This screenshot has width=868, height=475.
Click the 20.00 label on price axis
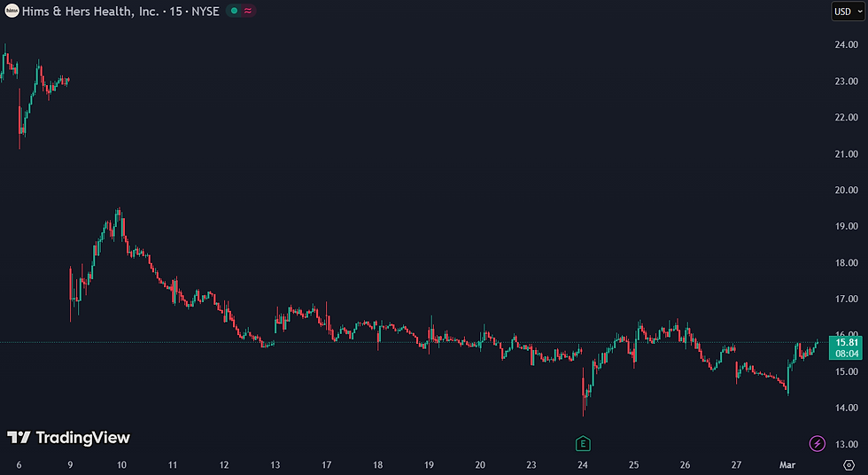[x=847, y=190]
